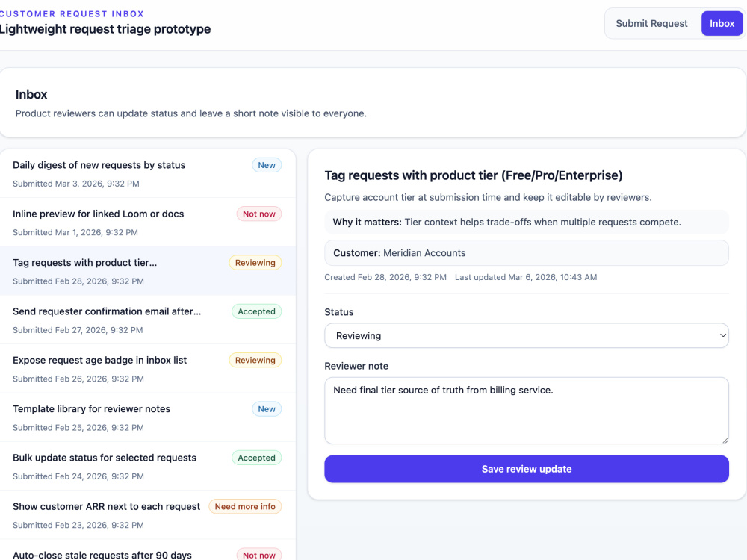Select Inline preview for linked Loom request
The height and width of the screenshot is (560, 747).
[x=148, y=223]
